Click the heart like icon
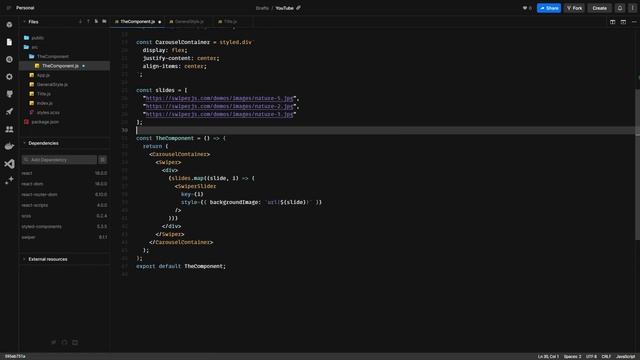Viewport: 640px width, 360px height. [525, 8]
